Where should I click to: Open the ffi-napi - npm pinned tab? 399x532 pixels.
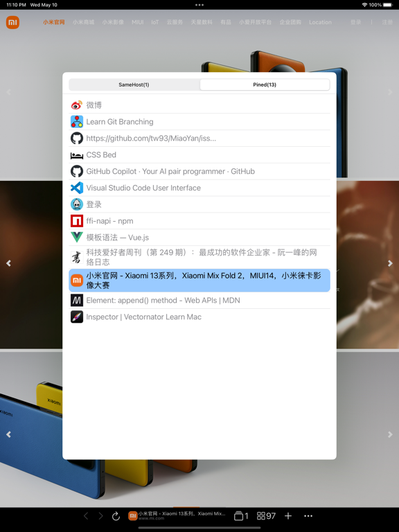[199, 221]
